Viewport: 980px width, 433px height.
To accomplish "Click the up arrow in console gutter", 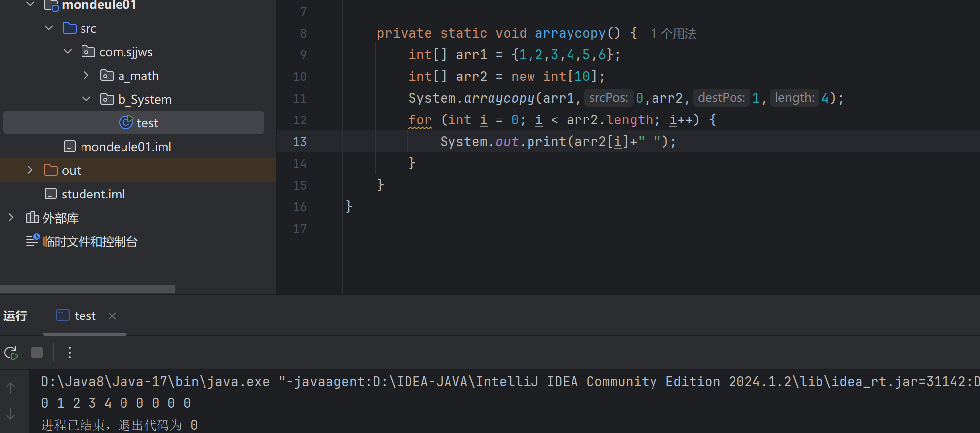I will (10, 389).
